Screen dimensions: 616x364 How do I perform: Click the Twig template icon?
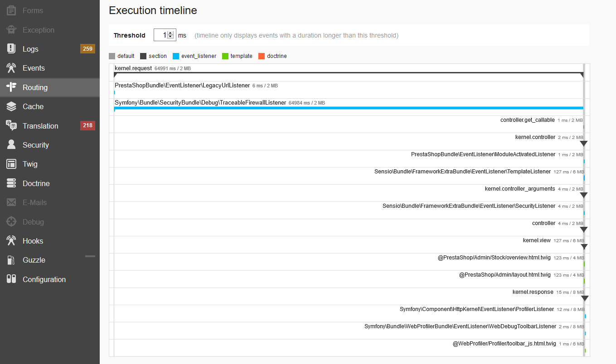coord(11,164)
